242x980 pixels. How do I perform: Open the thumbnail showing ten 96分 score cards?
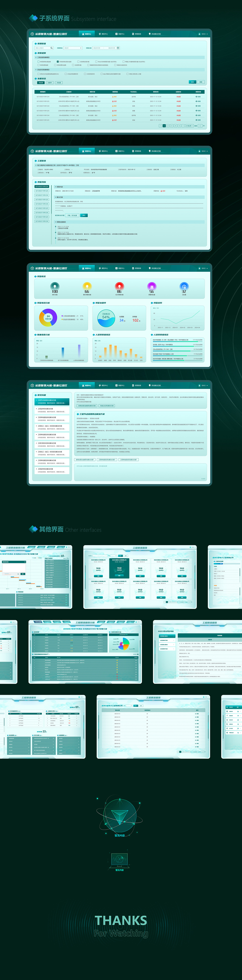(x=140, y=577)
